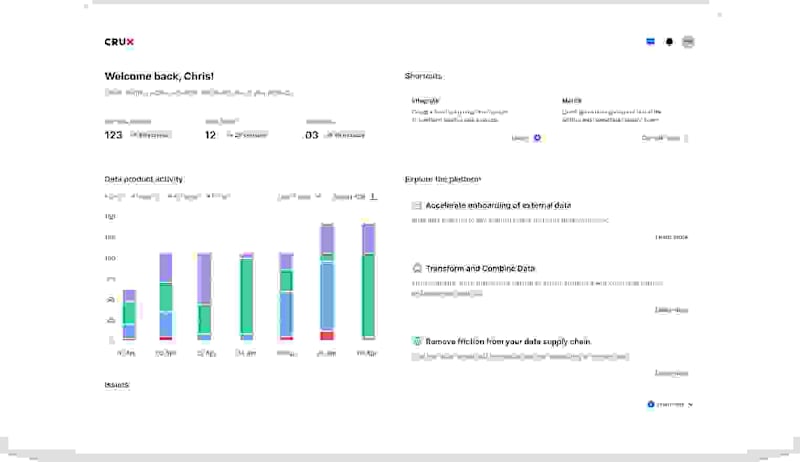This screenshot has width=800, height=462.
Task: Click the icon beside Accelerate onboarding heading
Action: tap(416, 205)
